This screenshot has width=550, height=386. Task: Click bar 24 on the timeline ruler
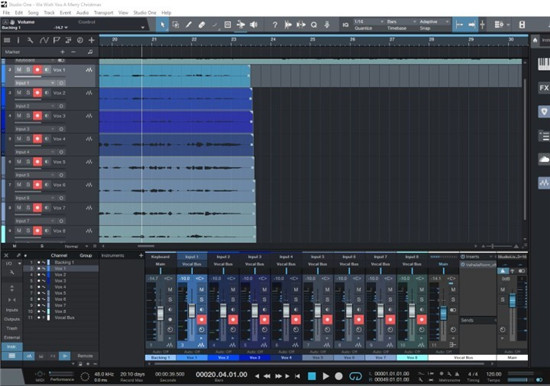coord(273,40)
